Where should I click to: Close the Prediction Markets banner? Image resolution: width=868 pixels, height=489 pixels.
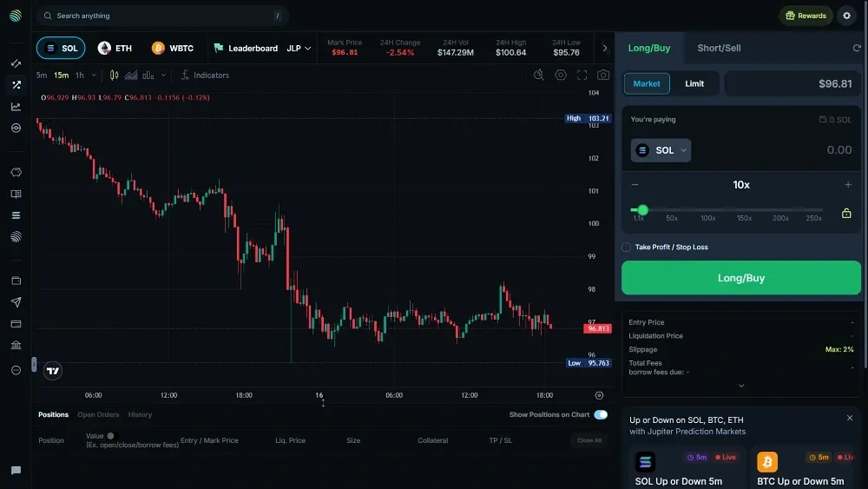pyautogui.click(x=850, y=418)
